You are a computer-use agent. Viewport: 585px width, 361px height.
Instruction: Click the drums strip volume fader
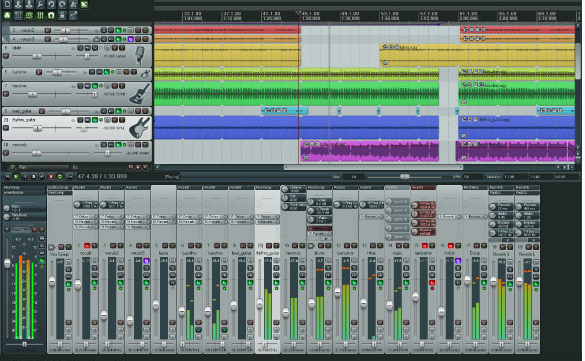pyautogui.click(x=312, y=303)
